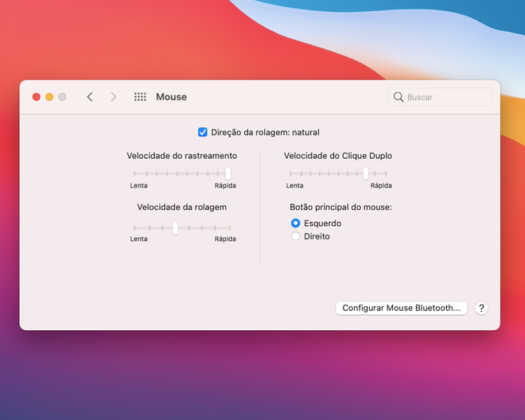The height and width of the screenshot is (420, 525).
Task: Select Direito as the primary mouse button
Action: tap(295, 236)
